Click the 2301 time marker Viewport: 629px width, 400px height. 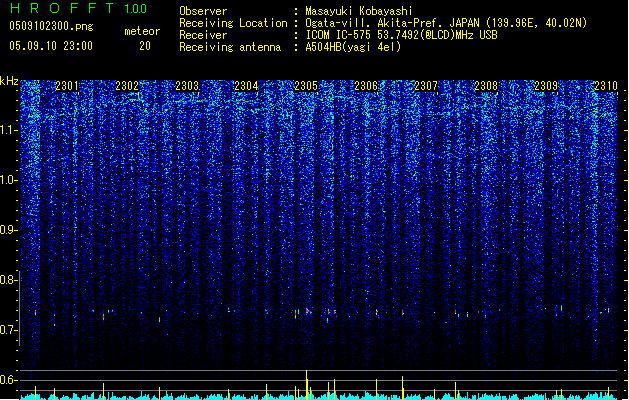click(x=67, y=85)
